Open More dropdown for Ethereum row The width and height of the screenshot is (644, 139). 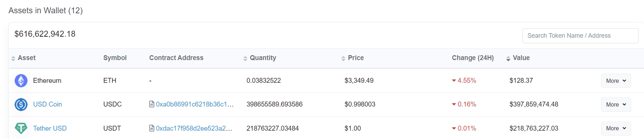616,81
